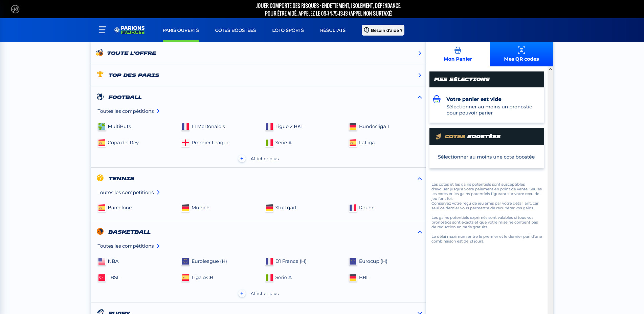The image size is (644, 314).
Task: Switch to Mes QR codes tab
Action: pyautogui.click(x=521, y=54)
